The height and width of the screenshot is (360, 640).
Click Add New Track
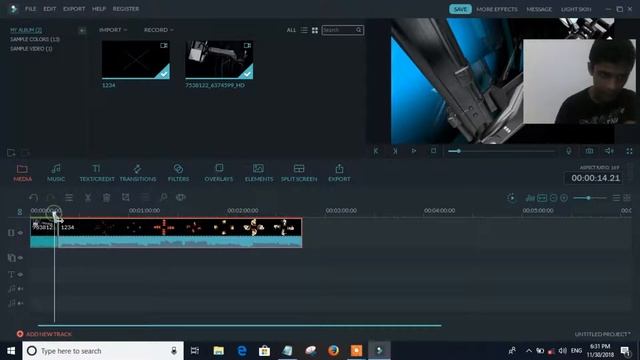(44, 334)
